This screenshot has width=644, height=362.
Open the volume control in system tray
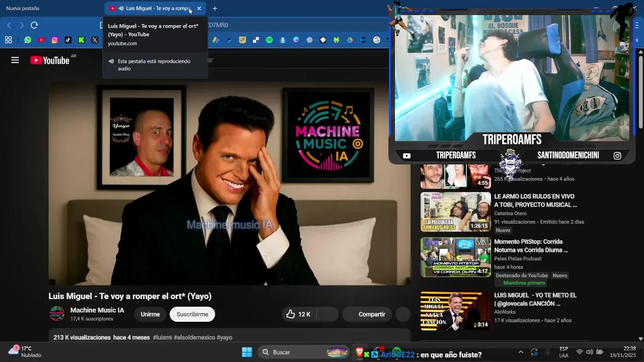tap(589, 352)
